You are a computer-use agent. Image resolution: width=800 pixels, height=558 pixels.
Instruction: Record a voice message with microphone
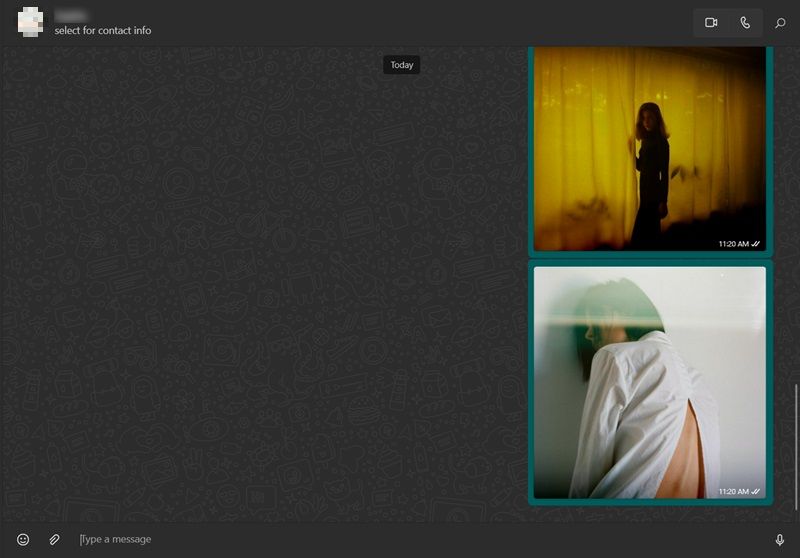780,540
